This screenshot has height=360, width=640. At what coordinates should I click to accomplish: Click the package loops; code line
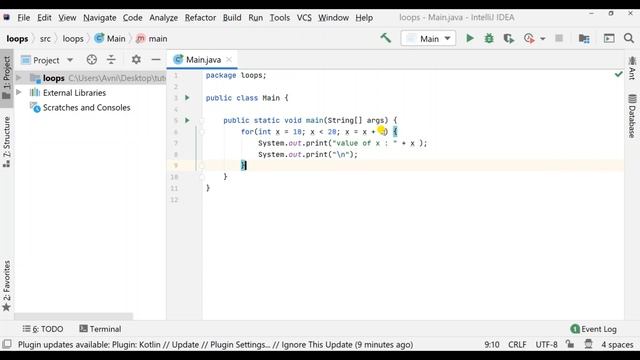click(x=236, y=76)
